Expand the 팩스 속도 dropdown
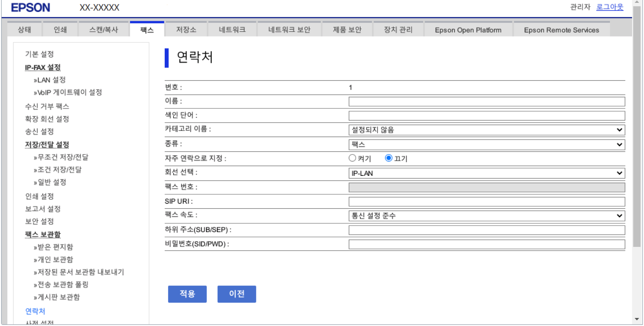 pyautogui.click(x=486, y=216)
